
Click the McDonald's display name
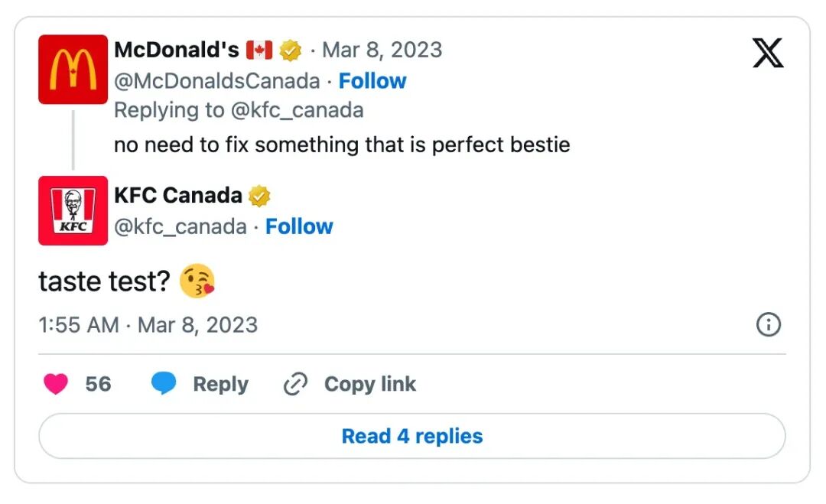click(x=177, y=50)
